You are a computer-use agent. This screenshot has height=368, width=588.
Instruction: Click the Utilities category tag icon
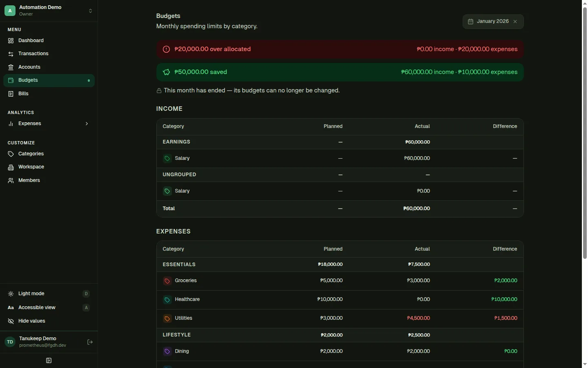pyautogui.click(x=167, y=319)
